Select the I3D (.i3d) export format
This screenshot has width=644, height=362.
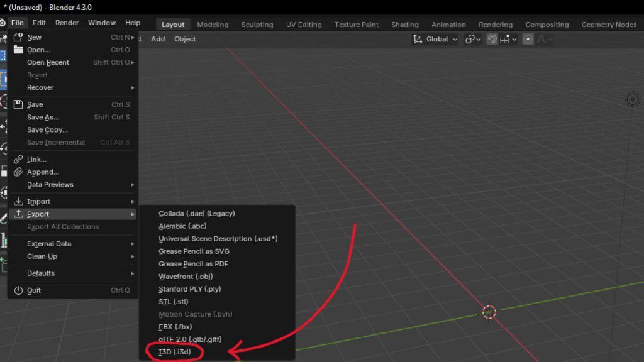pos(175,352)
